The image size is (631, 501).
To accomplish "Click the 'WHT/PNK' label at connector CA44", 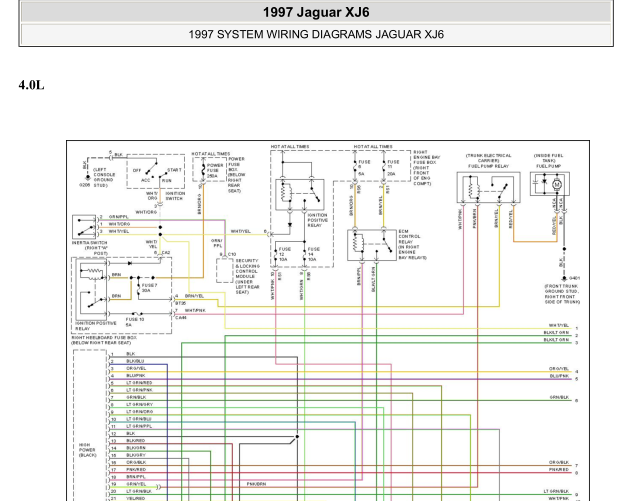I will (x=195, y=310).
